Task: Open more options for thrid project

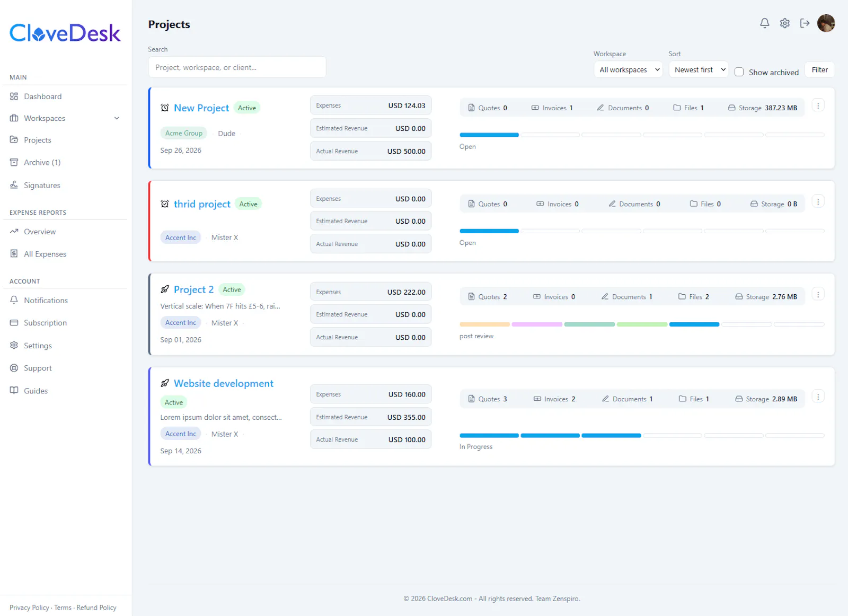Action: [818, 201]
